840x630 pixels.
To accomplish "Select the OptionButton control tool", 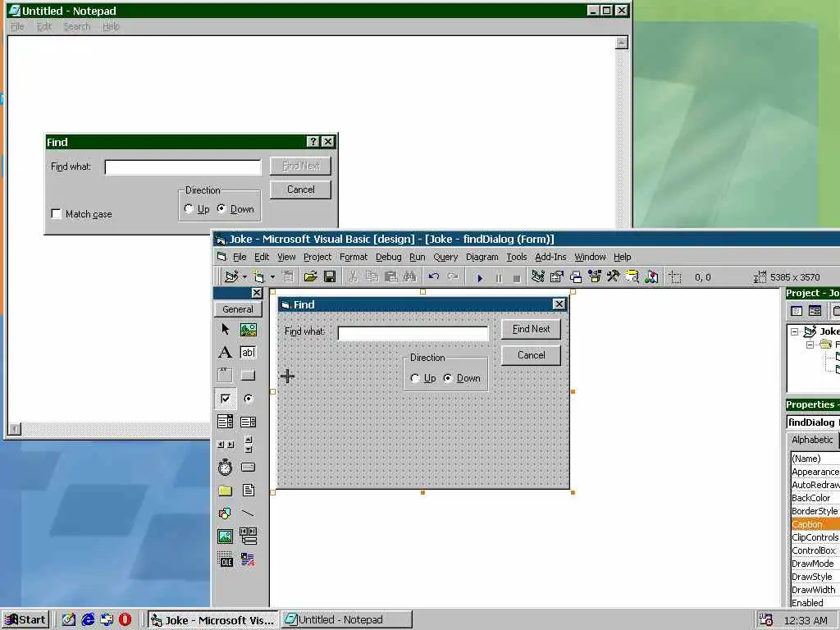I will click(x=248, y=399).
